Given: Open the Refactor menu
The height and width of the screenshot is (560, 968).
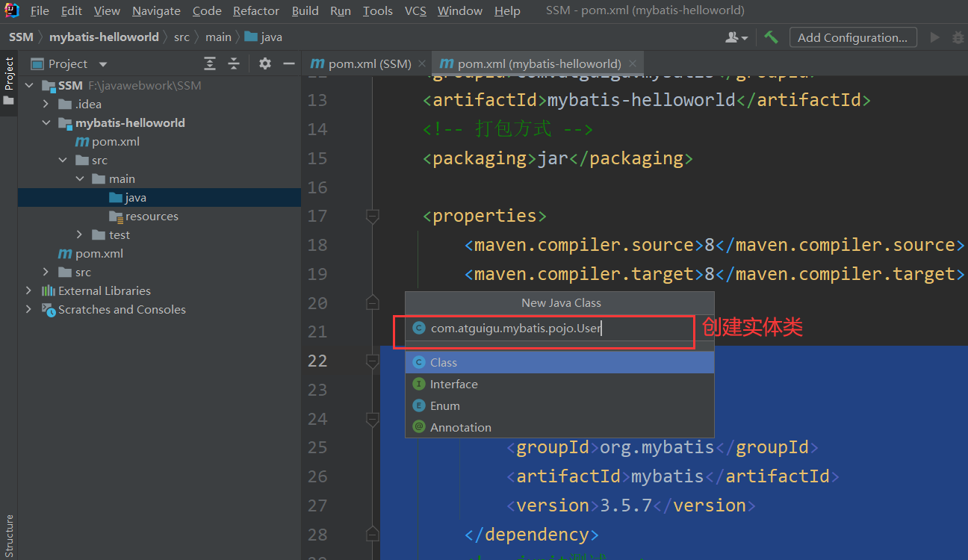Looking at the screenshot, I should [x=256, y=10].
